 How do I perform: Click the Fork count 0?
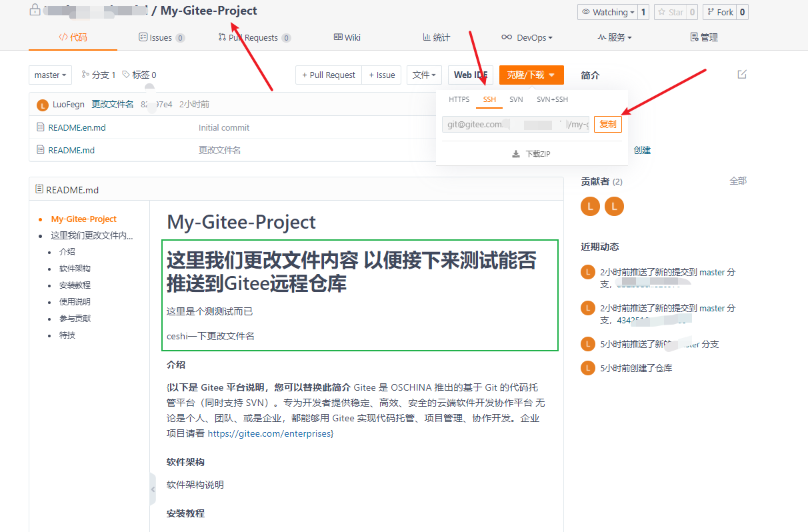pos(743,12)
